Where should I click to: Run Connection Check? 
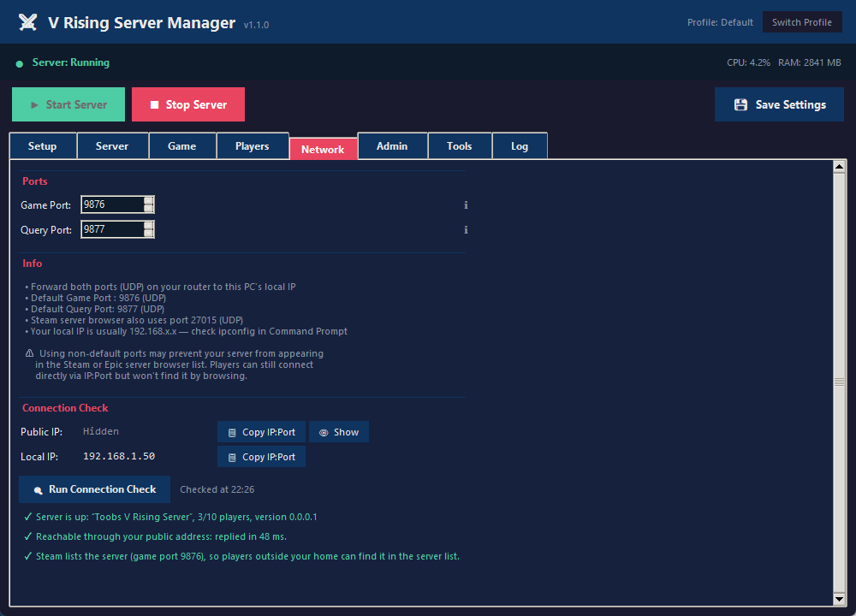point(94,489)
